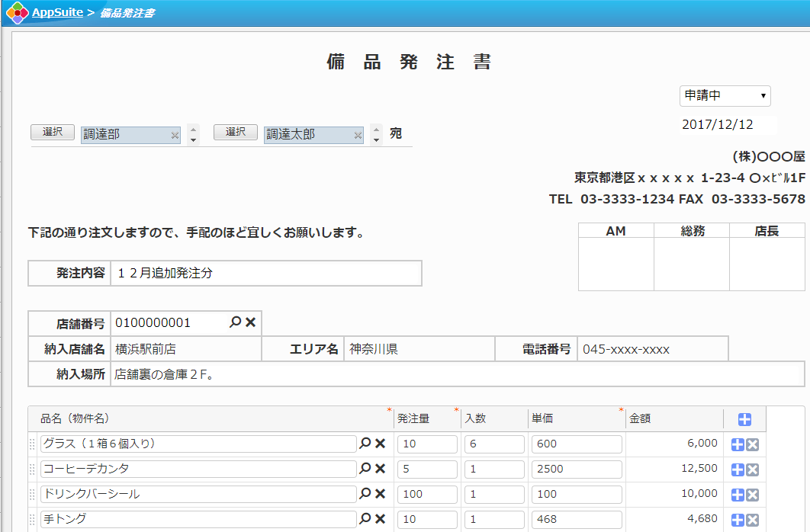
Task: Delete the 手トング row
Action: click(752, 520)
